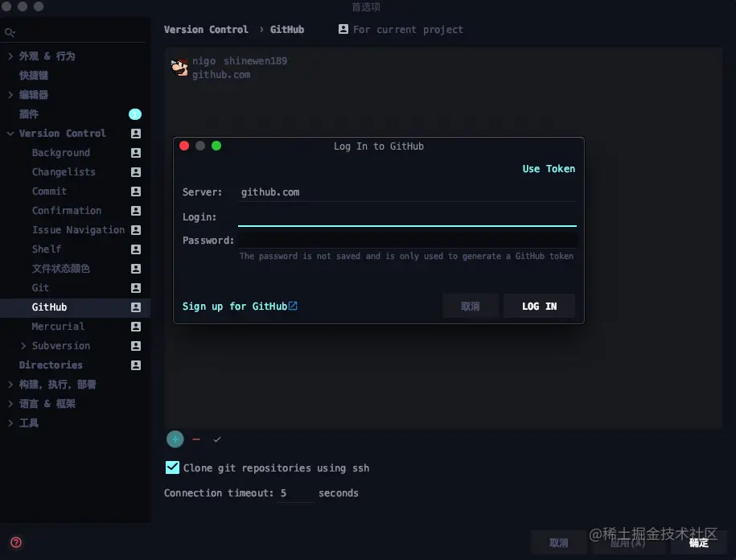
Task: Click the project icon beside Background
Action: point(136,153)
